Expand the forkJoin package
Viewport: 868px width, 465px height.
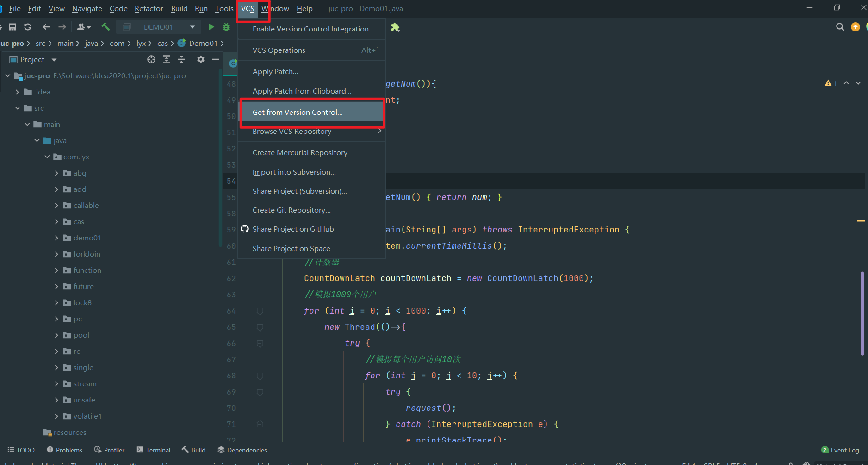point(56,254)
